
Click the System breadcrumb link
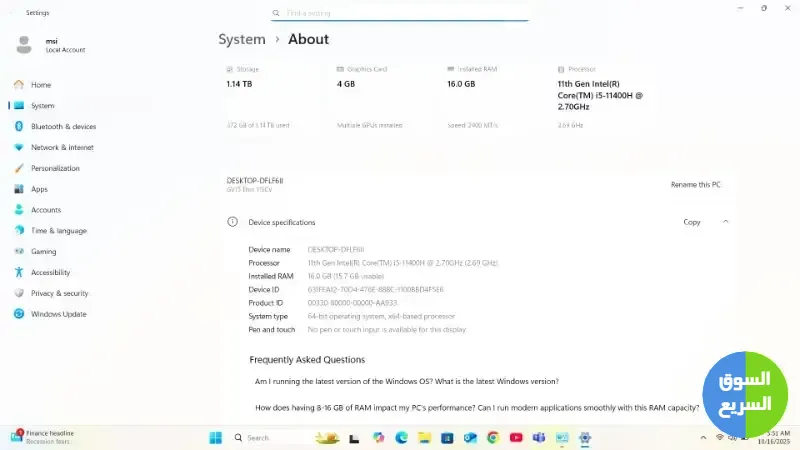click(241, 39)
